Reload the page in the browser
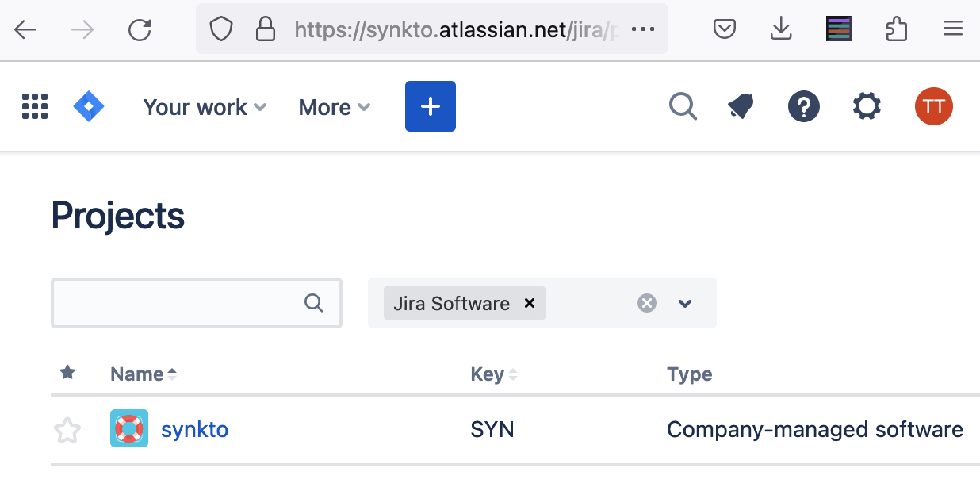 pos(140,30)
